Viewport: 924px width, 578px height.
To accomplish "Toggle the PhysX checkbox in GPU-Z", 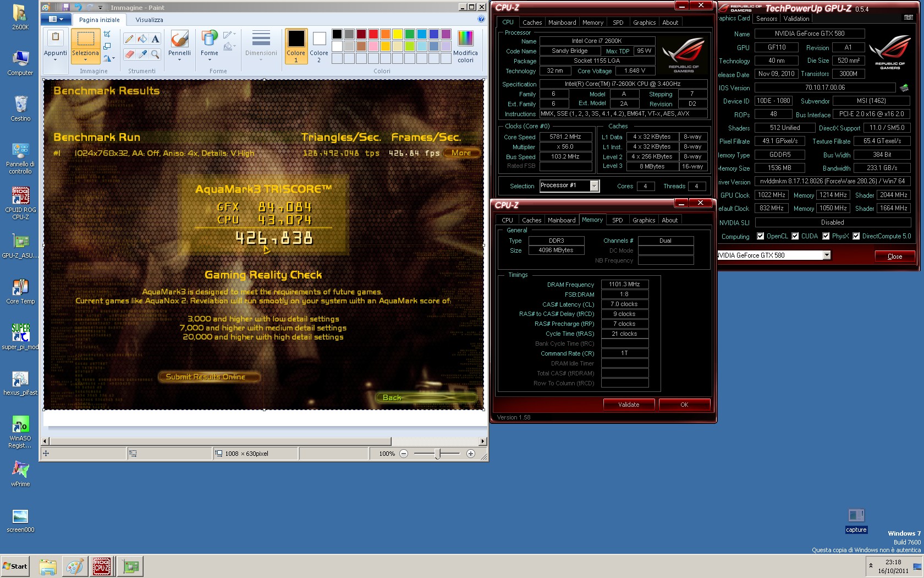I will [826, 236].
